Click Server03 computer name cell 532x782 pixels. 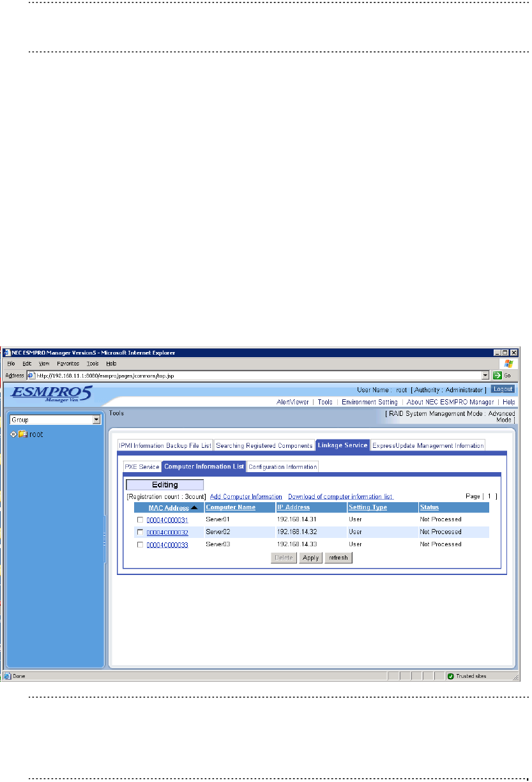218,544
